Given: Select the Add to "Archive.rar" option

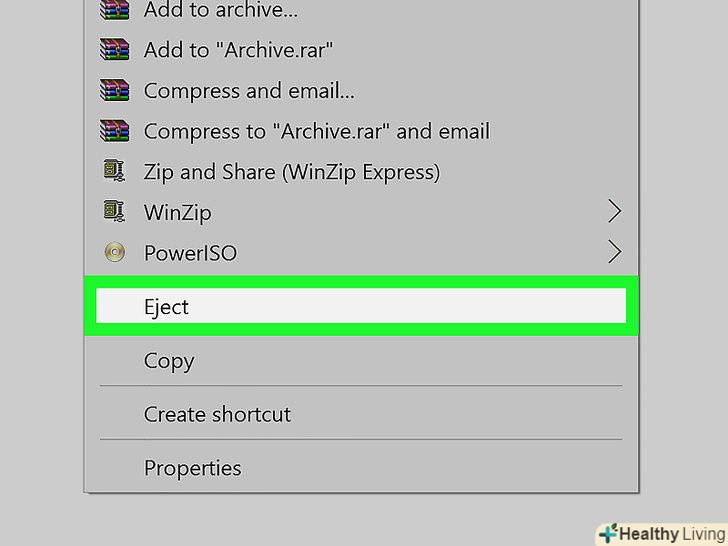Looking at the screenshot, I should tap(238, 50).
